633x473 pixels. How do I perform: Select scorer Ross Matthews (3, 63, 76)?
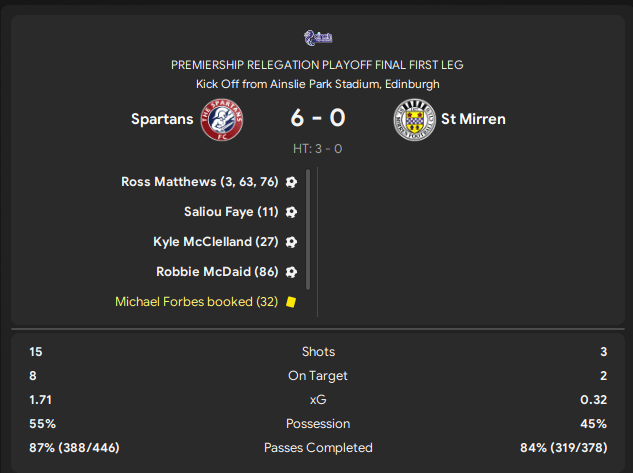pyautogui.click(x=199, y=182)
